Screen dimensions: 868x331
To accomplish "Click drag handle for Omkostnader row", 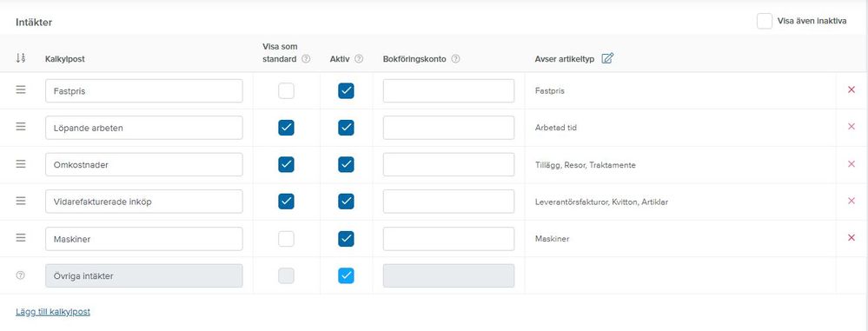I will click(21, 164).
